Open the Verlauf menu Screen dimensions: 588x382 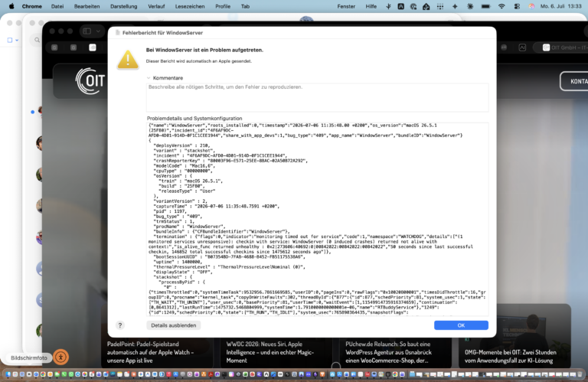pos(156,6)
